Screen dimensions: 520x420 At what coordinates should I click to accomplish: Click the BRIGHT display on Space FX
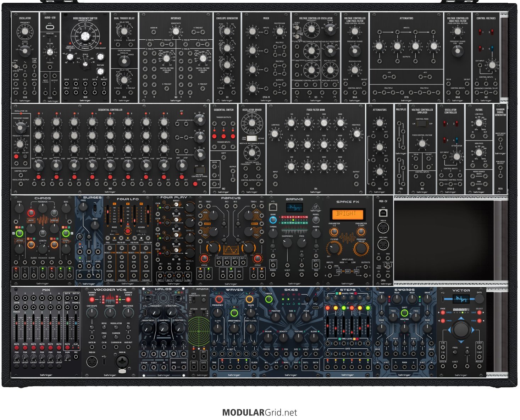pyautogui.click(x=347, y=214)
